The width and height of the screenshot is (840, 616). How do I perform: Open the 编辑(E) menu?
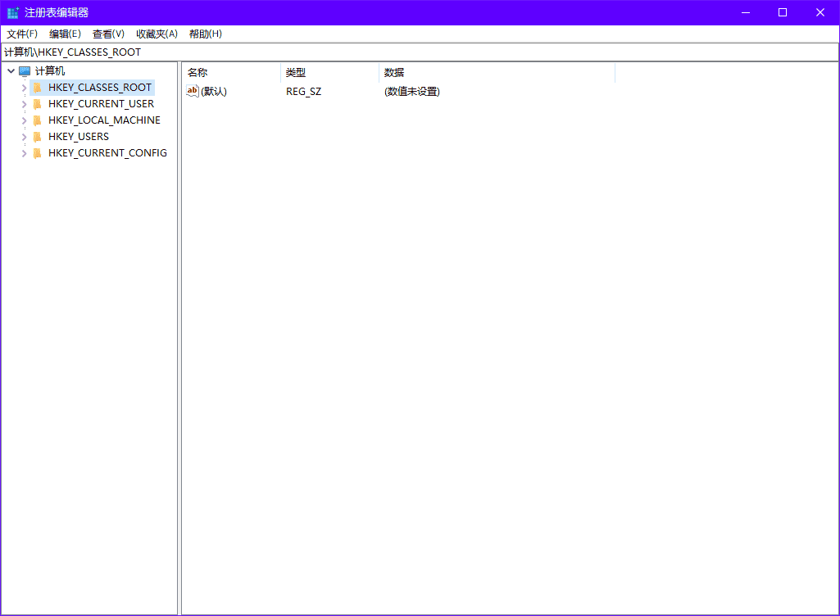point(65,34)
